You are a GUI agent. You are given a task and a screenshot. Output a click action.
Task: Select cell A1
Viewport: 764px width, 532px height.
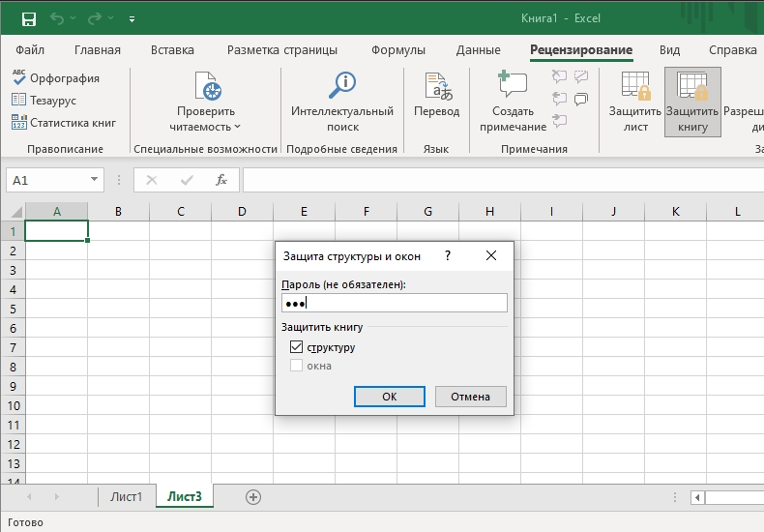tap(56, 231)
